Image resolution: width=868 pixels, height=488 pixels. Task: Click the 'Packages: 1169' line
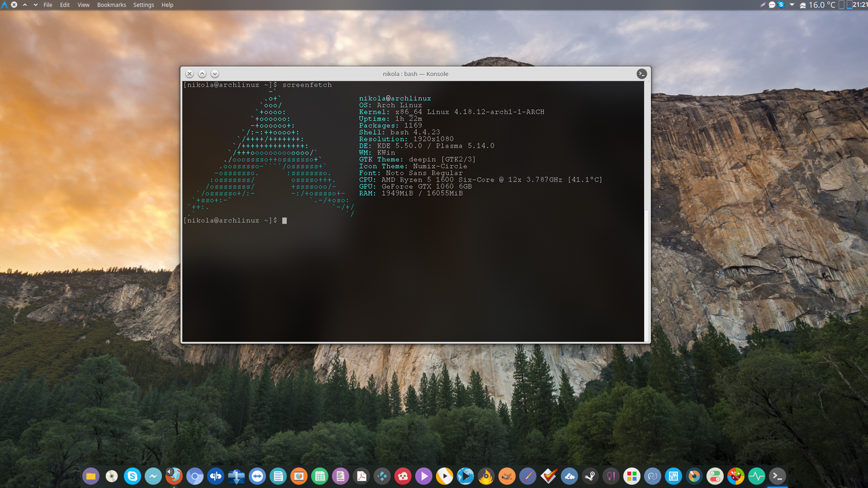[x=391, y=125]
